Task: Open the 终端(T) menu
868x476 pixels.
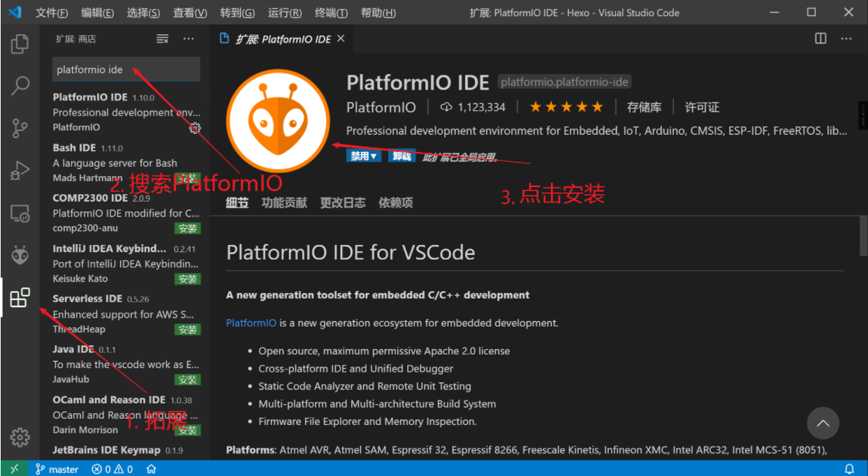Action: pos(332,13)
